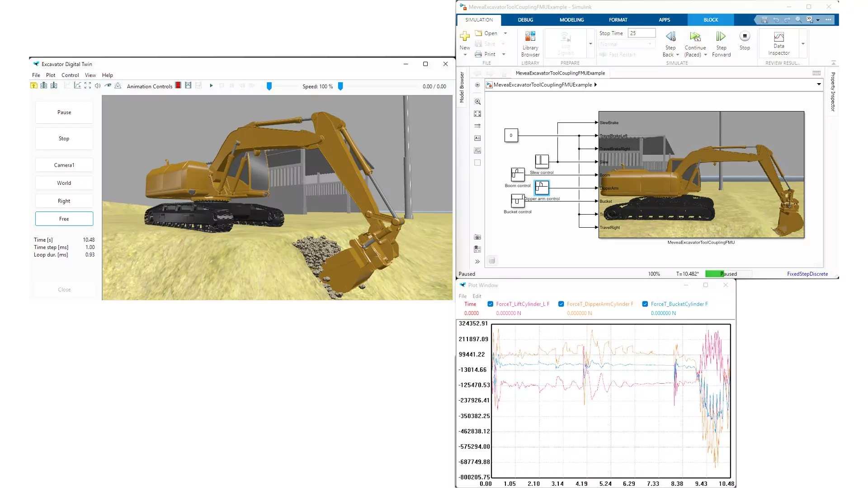Switch to the DEBUG ribbon tab
Image resolution: width=868 pixels, height=488 pixels.
525,19
